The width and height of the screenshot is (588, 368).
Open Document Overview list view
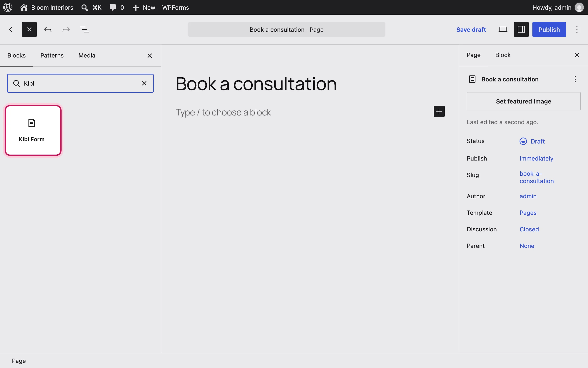coord(85,29)
